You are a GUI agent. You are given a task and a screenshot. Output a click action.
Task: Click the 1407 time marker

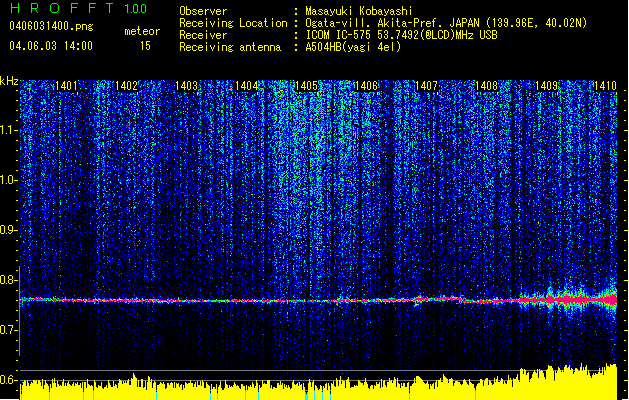pyautogui.click(x=426, y=86)
